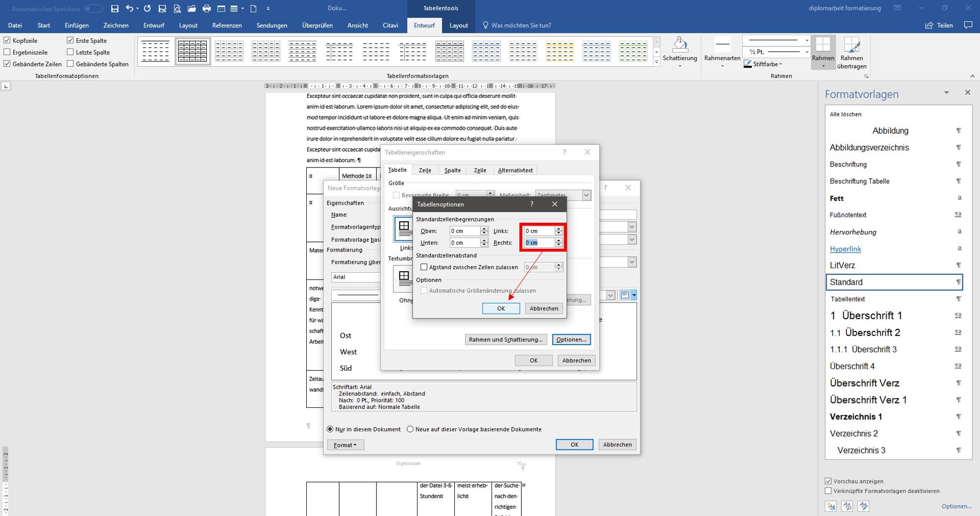Confirm Tabellenoptionen with OK

click(x=501, y=308)
